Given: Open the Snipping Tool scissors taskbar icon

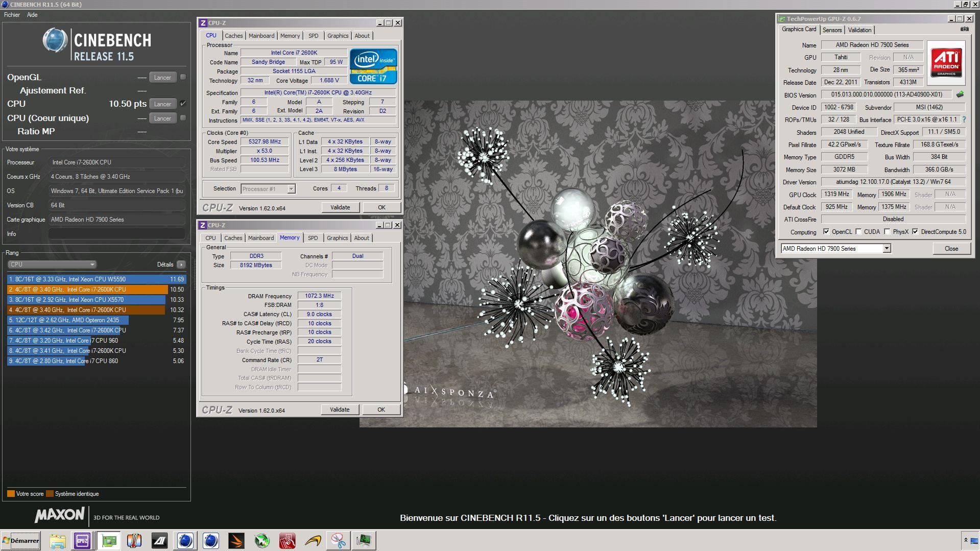Looking at the screenshot, I should coord(339,541).
